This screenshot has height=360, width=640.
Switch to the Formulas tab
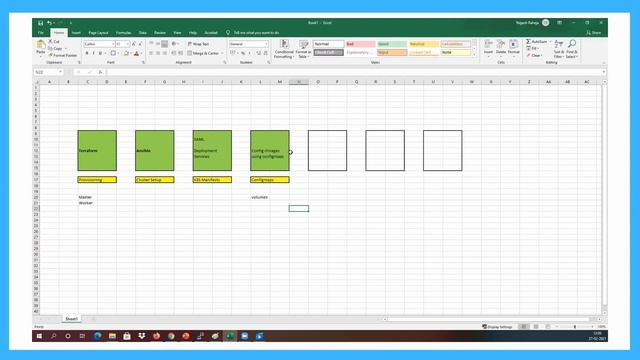(x=123, y=33)
